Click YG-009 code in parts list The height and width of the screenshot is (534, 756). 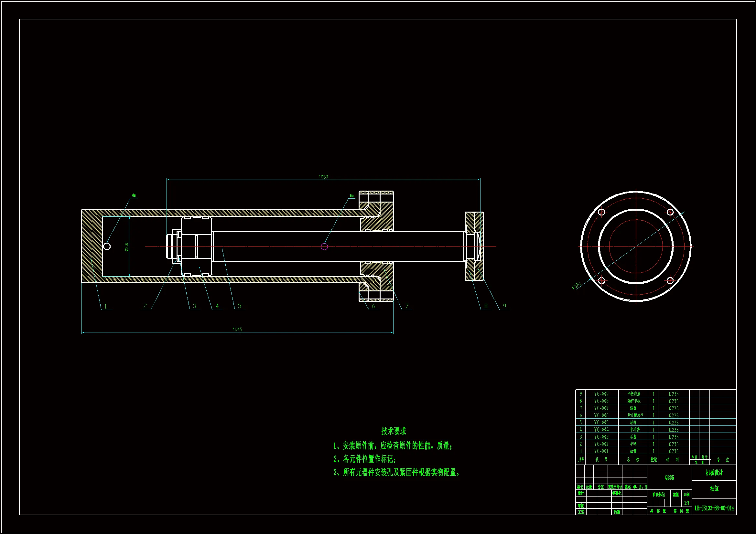(601, 394)
